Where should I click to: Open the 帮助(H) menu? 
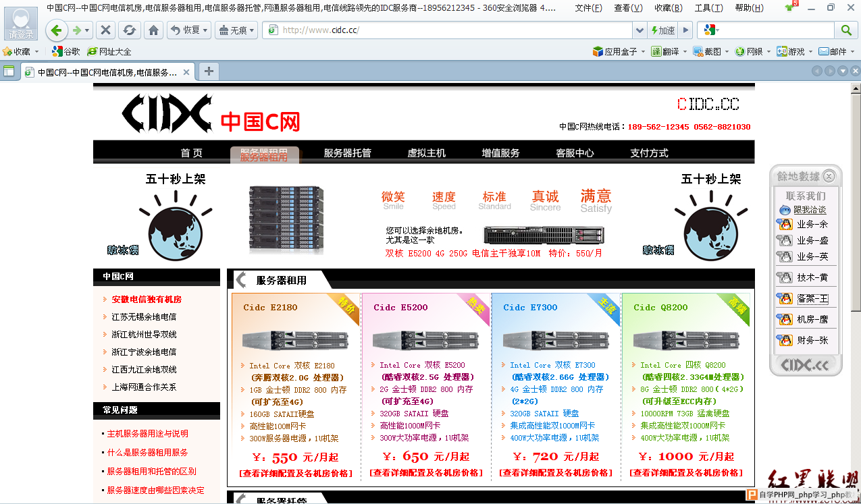[750, 8]
